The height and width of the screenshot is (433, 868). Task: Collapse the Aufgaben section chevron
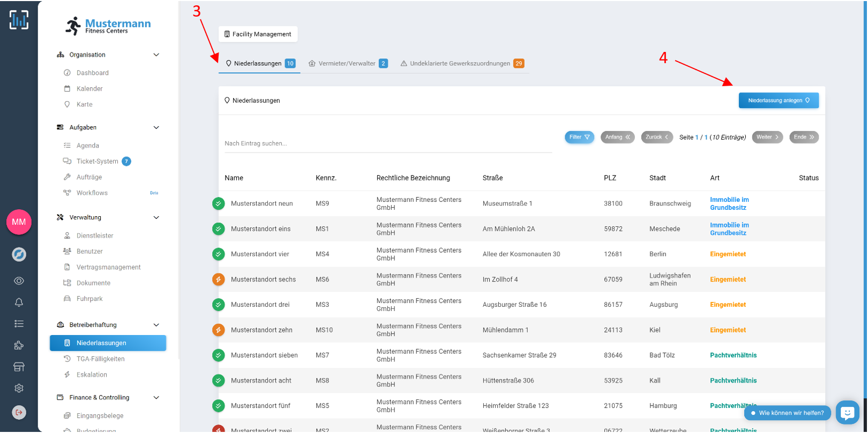(156, 127)
